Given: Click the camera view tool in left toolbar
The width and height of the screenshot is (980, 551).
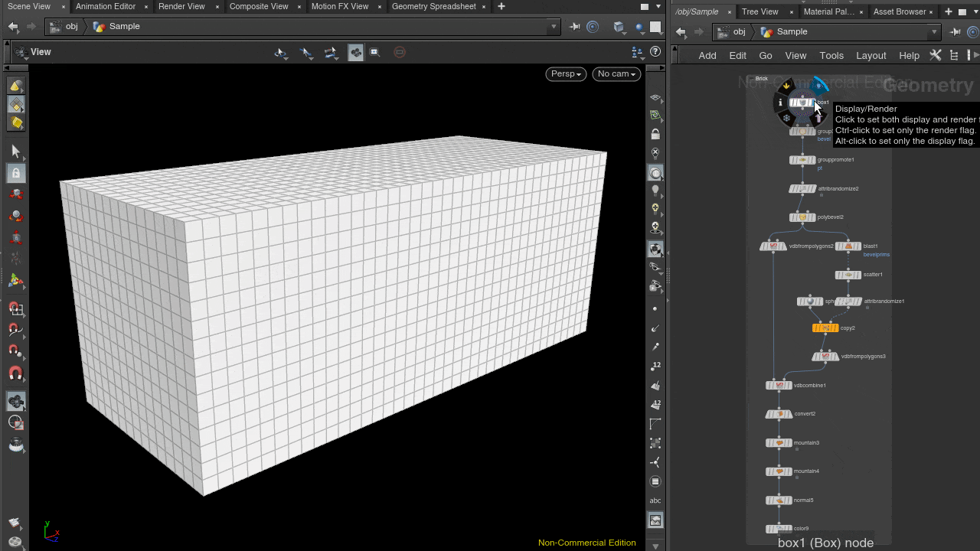Looking at the screenshot, I should (x=15, y=401).
